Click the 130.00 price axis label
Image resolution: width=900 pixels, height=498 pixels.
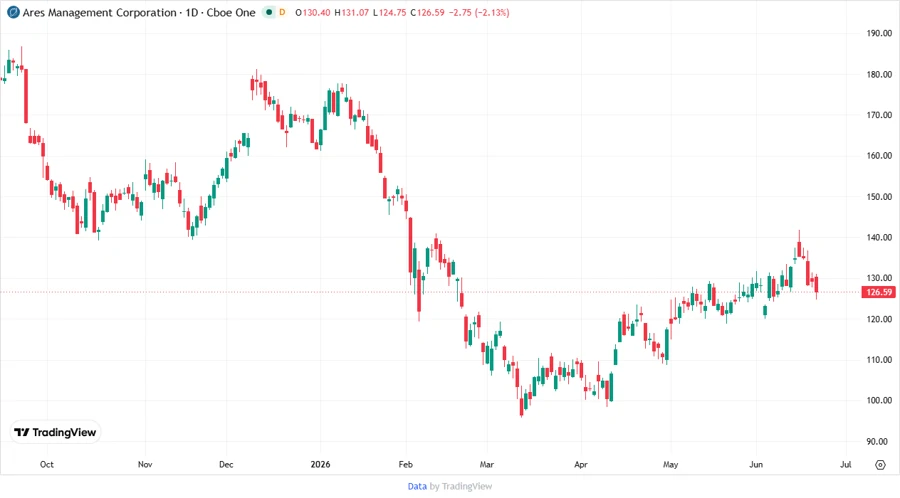879,278
